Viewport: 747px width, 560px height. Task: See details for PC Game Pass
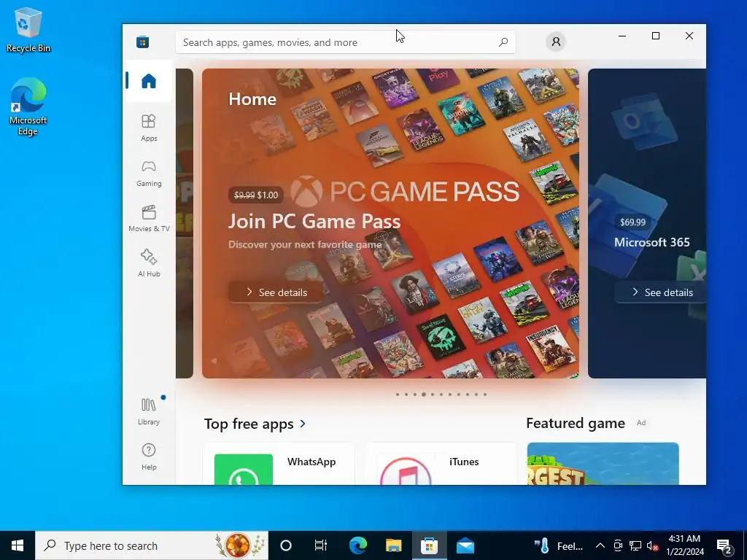tap(276, 292)
